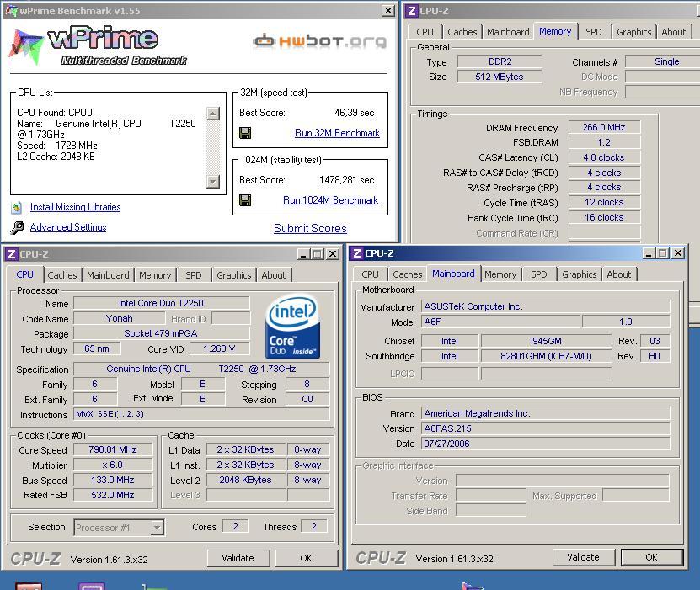Click the Z icon in CPU-Z Memory window title
The width and height of the screenshot is (700, 590).
click(412, 11)
